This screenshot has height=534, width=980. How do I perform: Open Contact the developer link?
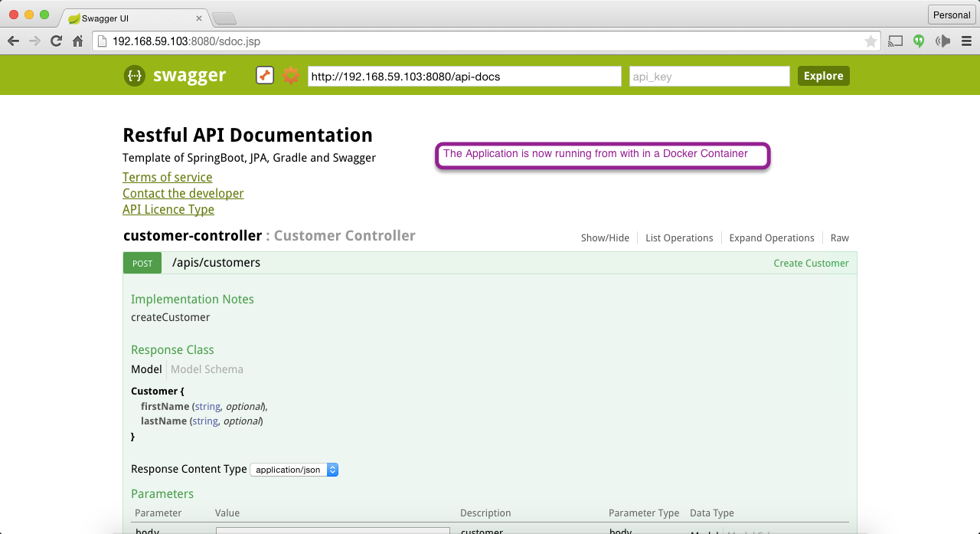(x=183, y=193)
